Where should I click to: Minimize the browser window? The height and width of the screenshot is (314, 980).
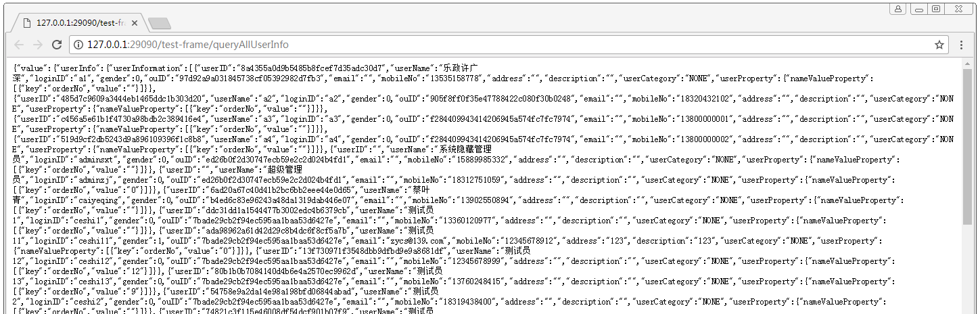point(918,9)
